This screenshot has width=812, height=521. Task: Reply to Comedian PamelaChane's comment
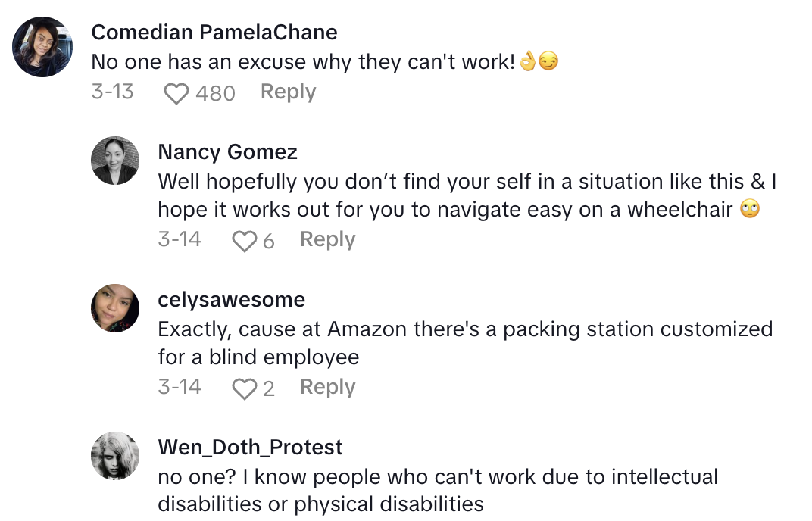[288, 92]
